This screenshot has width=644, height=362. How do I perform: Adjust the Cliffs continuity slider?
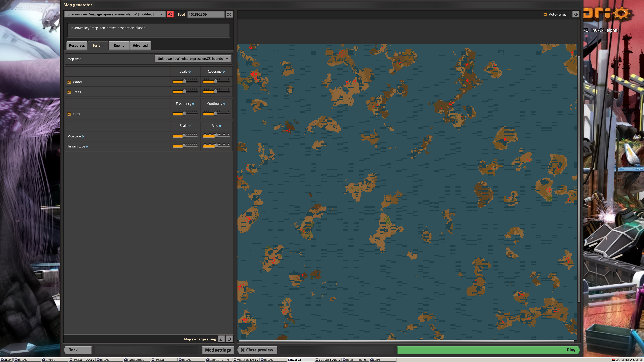point(216,113)
